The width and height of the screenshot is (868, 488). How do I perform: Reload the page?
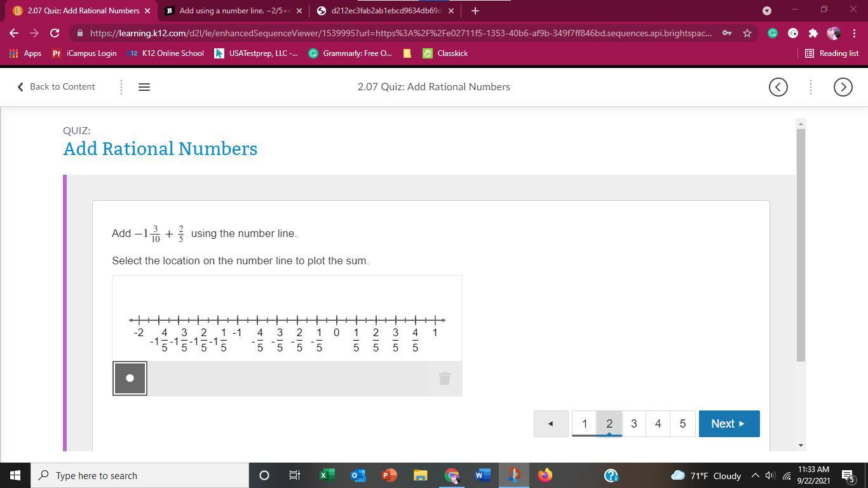click(55, 33)
